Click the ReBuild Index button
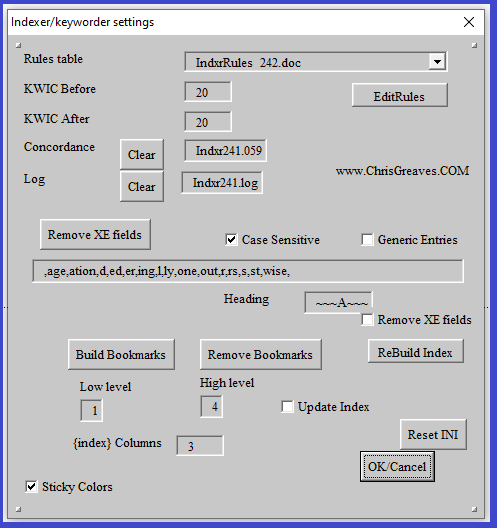The height and width of the screenshot is (528, 497). (x=416, y=351)
